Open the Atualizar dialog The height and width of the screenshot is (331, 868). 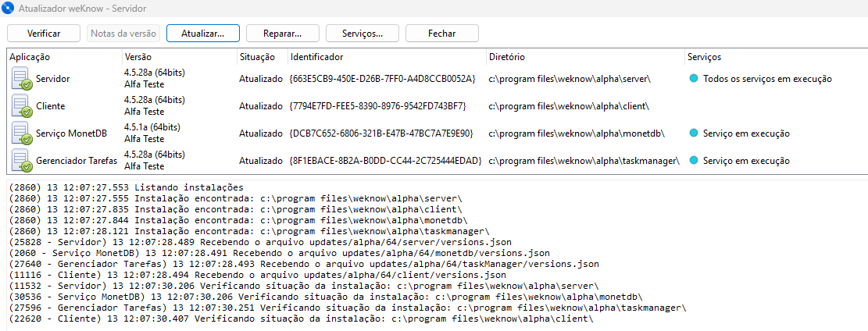(203, 34)
